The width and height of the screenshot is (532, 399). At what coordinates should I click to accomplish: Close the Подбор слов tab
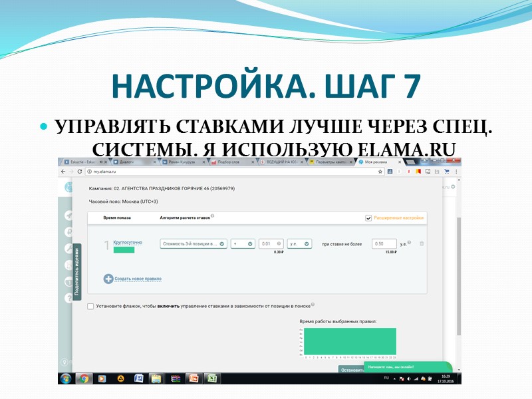coord(253,162)
